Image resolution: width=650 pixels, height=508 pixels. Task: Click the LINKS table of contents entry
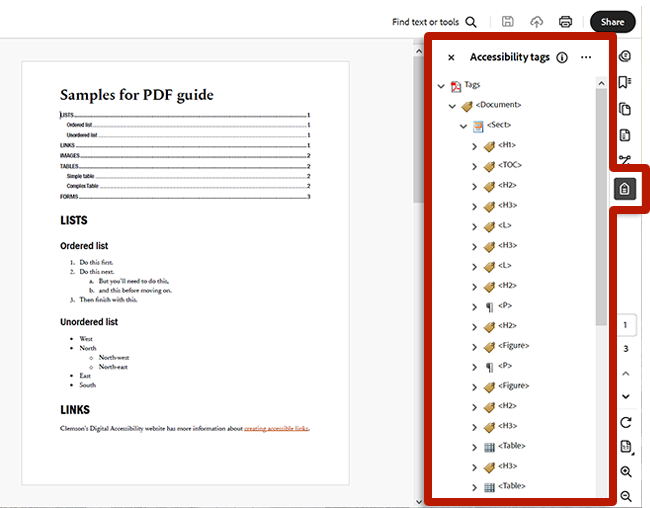point(185,145)
